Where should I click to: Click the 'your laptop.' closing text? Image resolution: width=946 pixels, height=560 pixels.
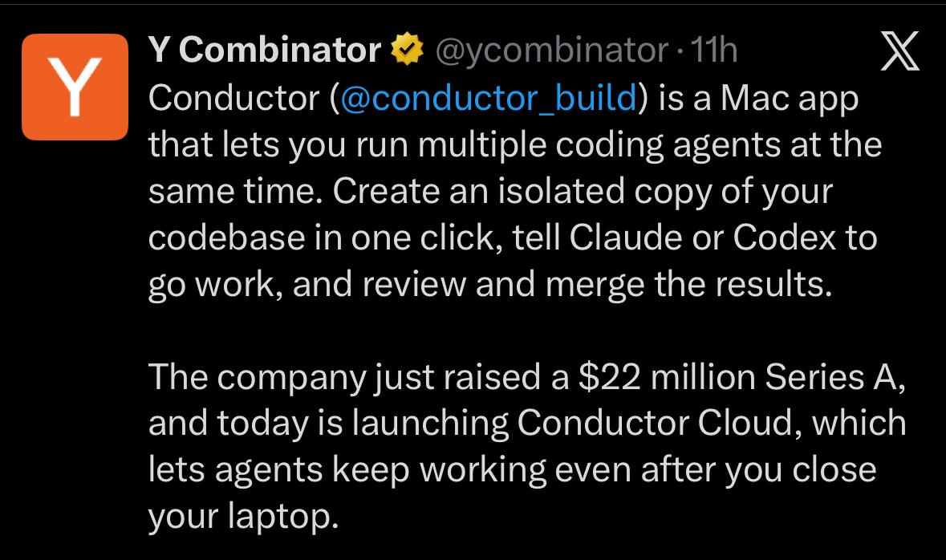[244, 517]
